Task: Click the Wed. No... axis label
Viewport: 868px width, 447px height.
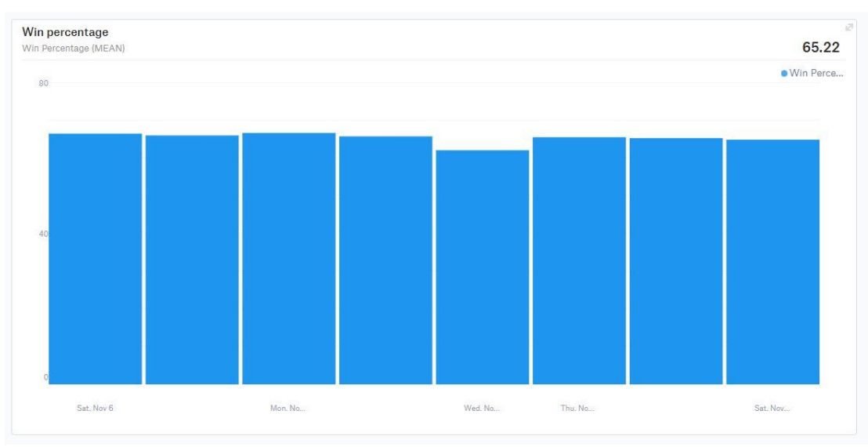Action: pos(482,408)
